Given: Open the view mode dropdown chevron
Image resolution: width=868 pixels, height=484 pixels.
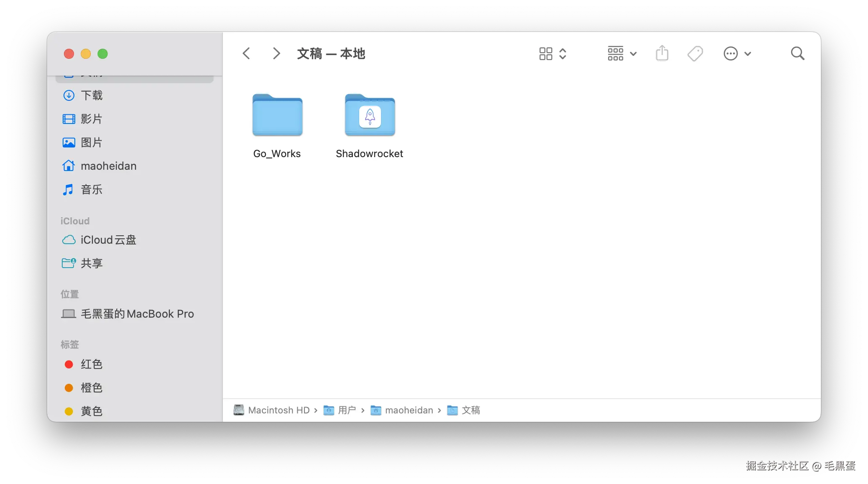Looking at the screenshot, I should point(633,53).
